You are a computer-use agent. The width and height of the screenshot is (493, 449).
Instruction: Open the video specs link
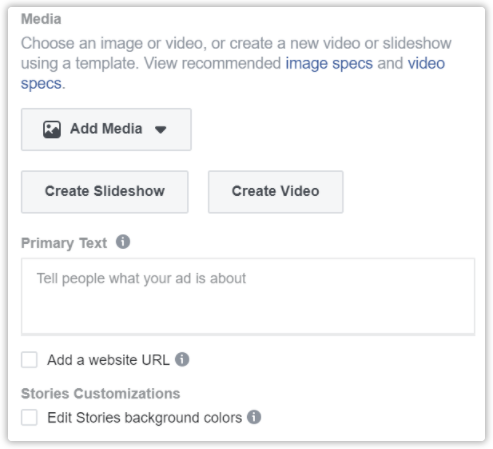coord(426,63)
